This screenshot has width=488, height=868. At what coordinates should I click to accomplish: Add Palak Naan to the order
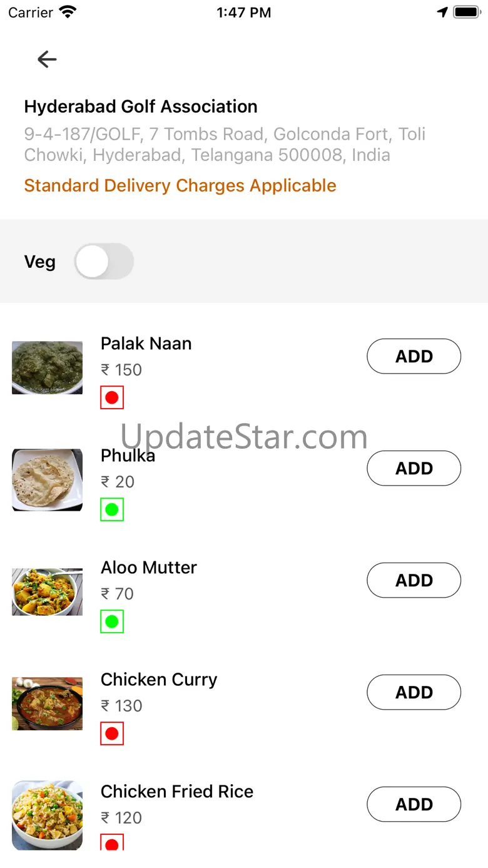click(414, 356)
